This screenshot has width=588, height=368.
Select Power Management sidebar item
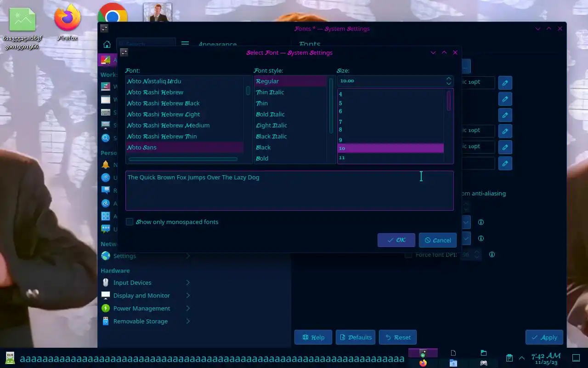point(145,308)
